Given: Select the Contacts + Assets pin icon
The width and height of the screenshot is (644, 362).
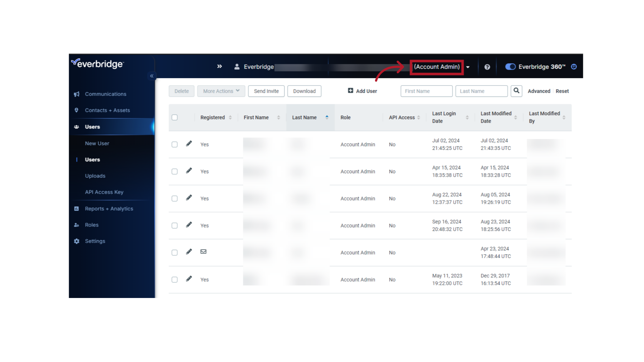Looking at the screenshot, I should coord(77,110).
